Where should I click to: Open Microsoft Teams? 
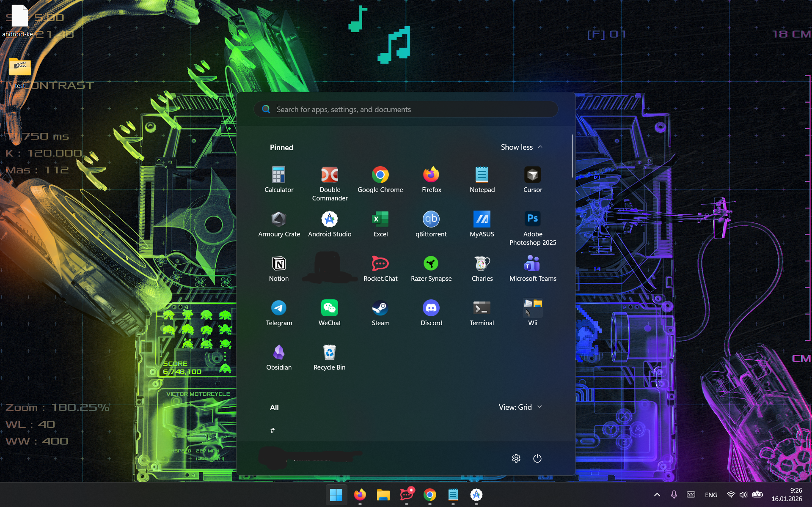point(533,269)
